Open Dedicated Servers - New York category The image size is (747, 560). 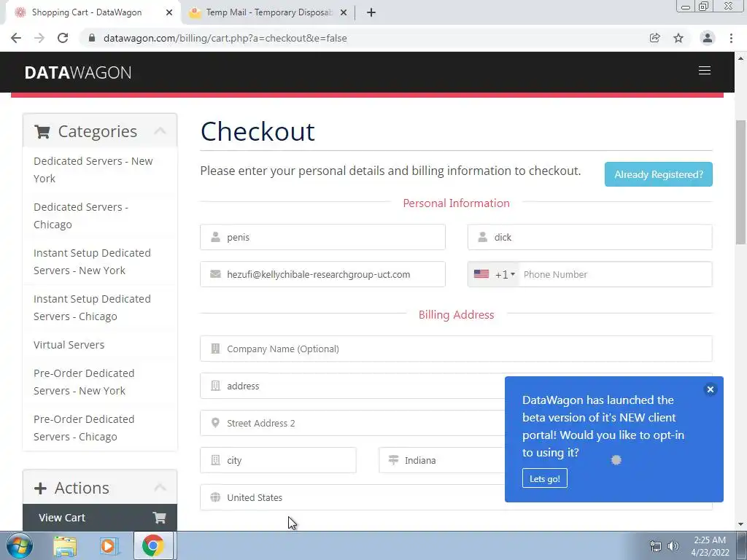pyautogui.click(x=99, y=169)
